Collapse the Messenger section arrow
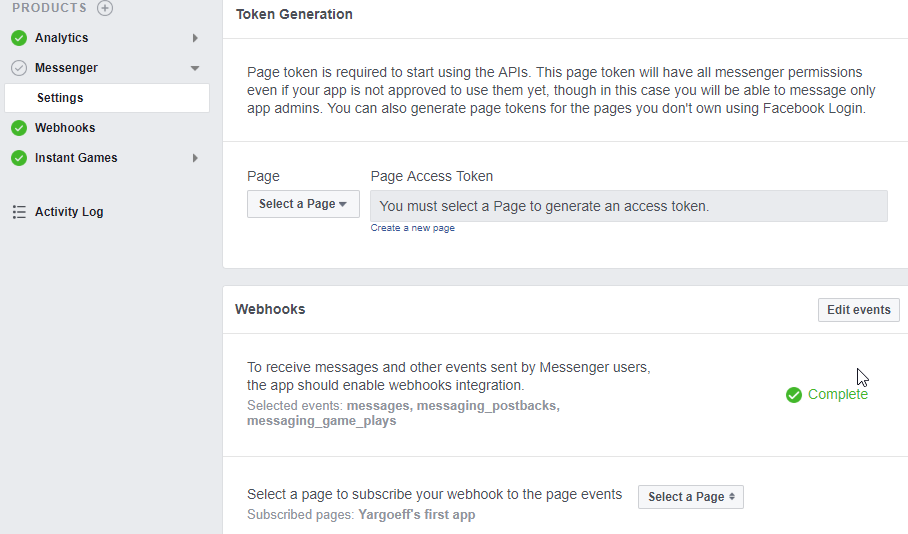This screenshot has height=534, width=908. [x=195, y=68]
